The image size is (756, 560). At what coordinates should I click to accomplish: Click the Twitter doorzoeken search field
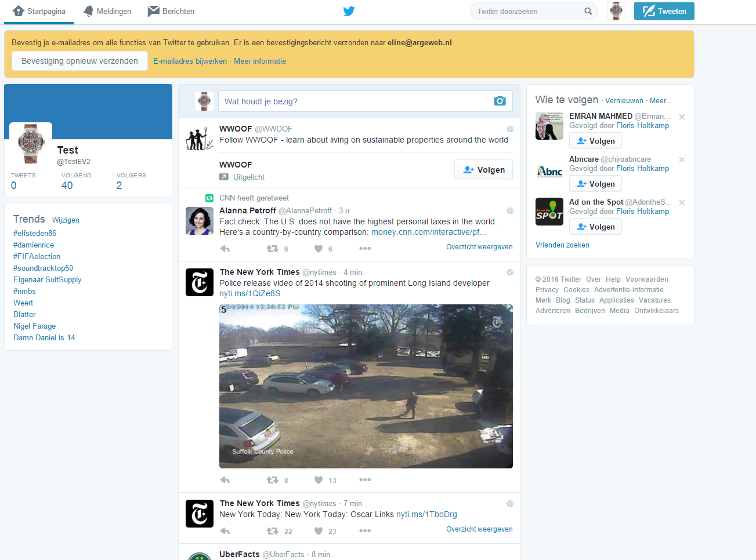528,11
